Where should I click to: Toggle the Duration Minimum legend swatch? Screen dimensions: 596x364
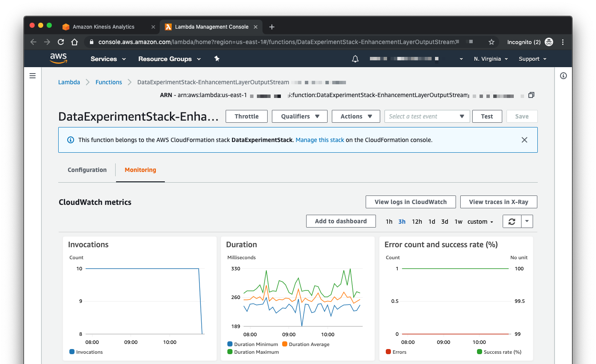[230, 344]
